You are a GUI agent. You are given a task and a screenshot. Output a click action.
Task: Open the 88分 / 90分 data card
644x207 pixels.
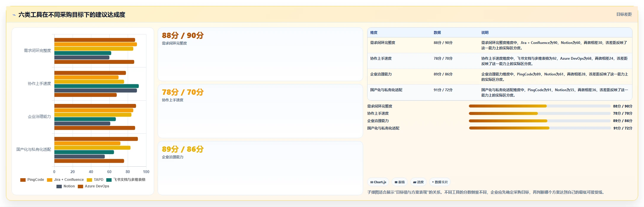coord(260,54)
